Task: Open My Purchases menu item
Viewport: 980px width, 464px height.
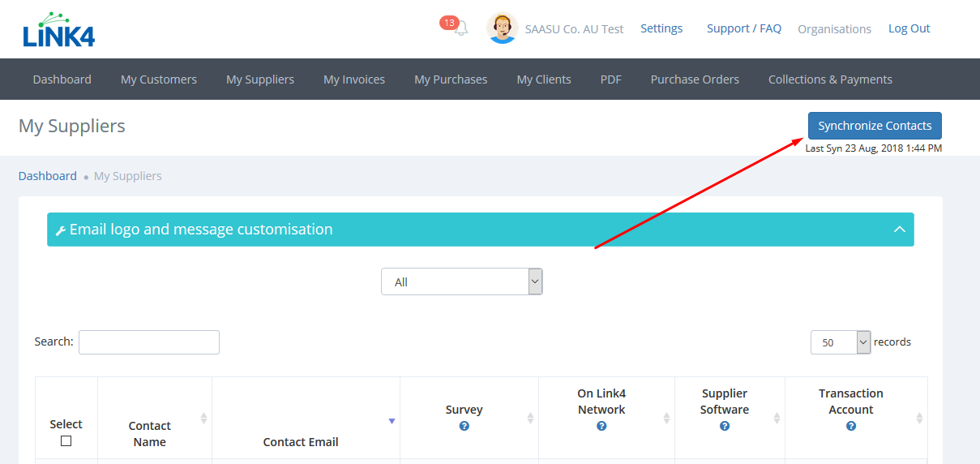Action: pyautogui.click(x=451, y=79)
